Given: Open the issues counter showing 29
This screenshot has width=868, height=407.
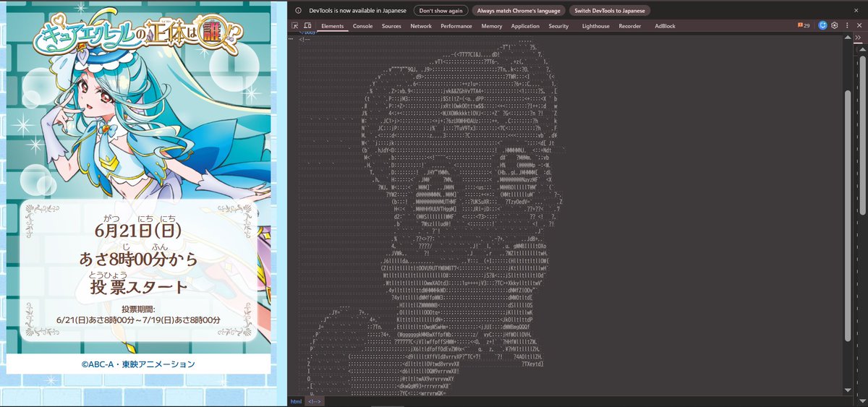Looking at the screenshot, I should tap(804, 25).
